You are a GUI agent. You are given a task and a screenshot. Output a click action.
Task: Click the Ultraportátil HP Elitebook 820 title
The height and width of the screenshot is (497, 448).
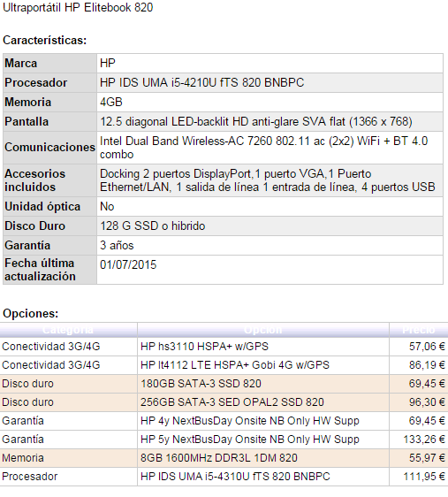pos(78,7)
